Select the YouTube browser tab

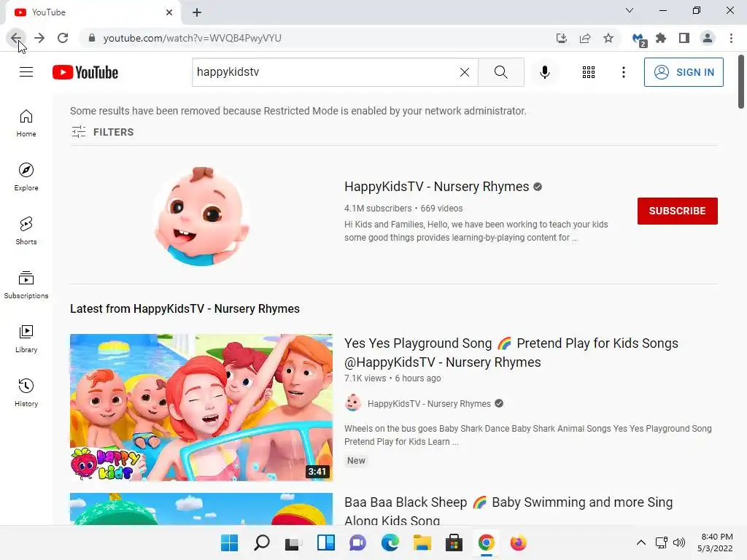click(x=93, y=12)
